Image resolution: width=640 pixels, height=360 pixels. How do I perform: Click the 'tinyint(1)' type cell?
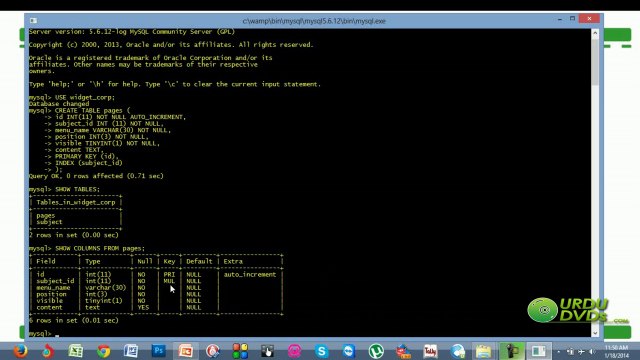(x=104, y=300)
